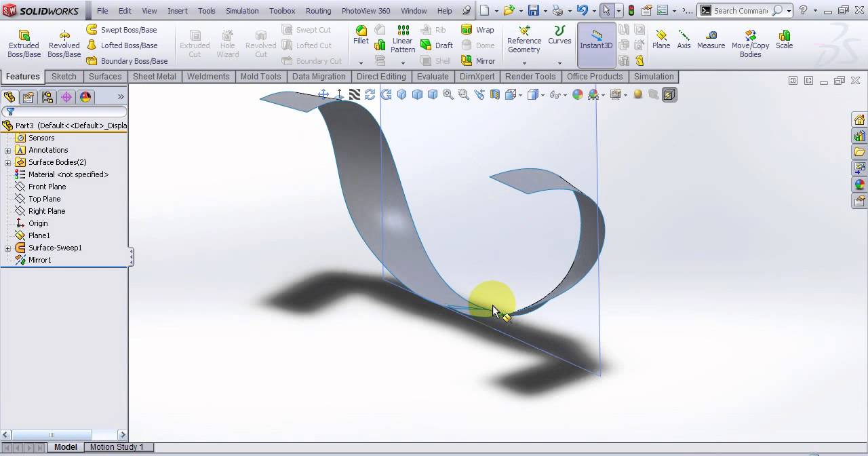Viewport: 868px width, 456px height.
Task: Select the Mirror1 feature
Action: [x=41, y=260]
